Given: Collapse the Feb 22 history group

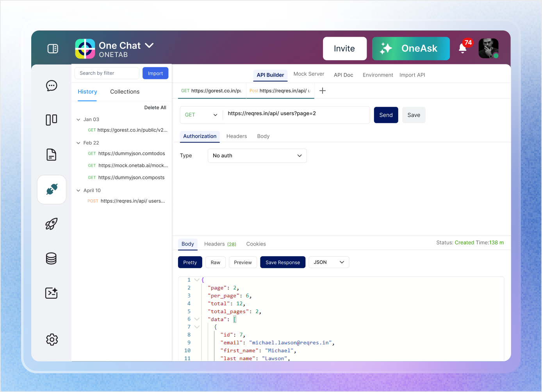Looking at the screenshot, I should (x=78, y=143).
